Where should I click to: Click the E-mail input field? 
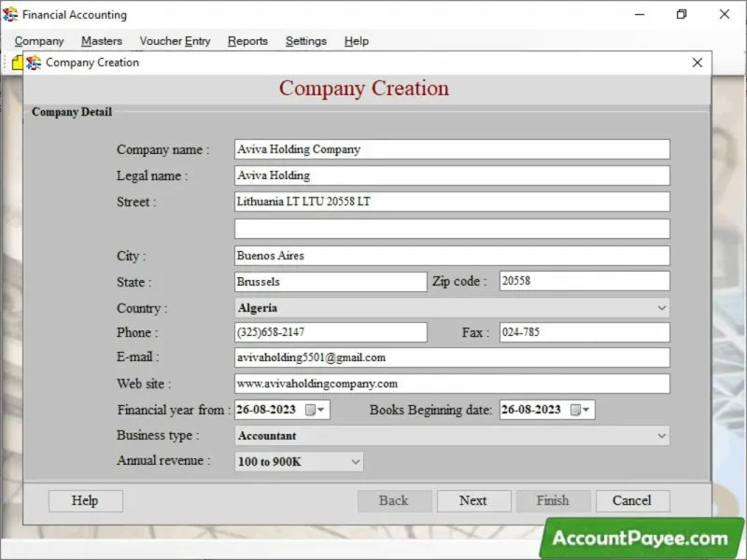[452, 357]
